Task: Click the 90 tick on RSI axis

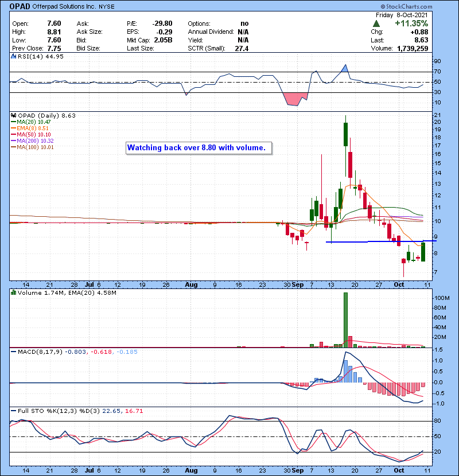Action: click(437, 61)
